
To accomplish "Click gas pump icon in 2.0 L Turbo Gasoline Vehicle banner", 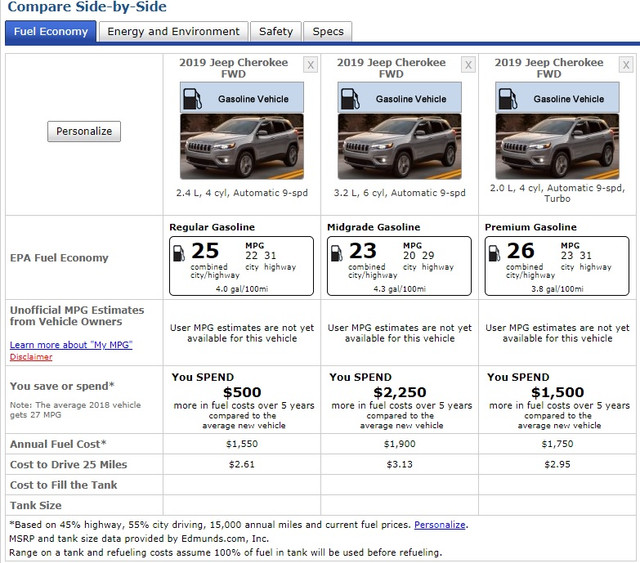I will click(x=508, y=99).
